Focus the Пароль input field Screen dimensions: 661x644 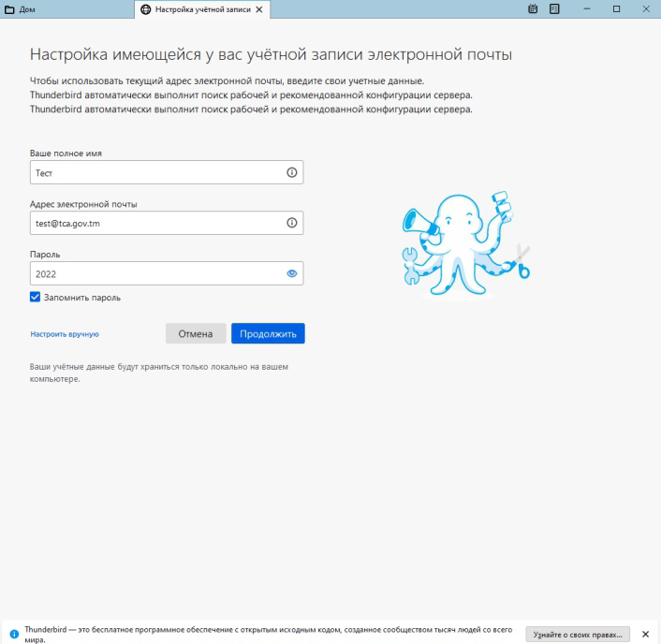(x=167, y=273)
